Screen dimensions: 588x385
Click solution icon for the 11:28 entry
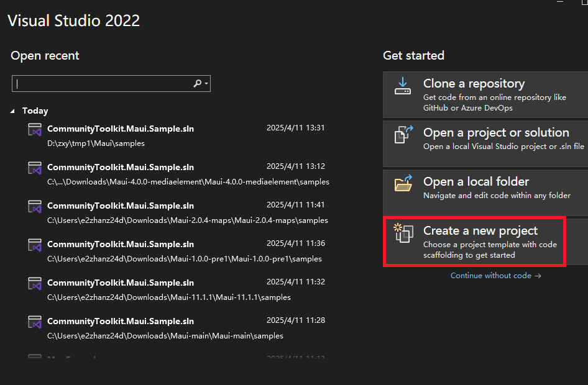tap(35, 322)
